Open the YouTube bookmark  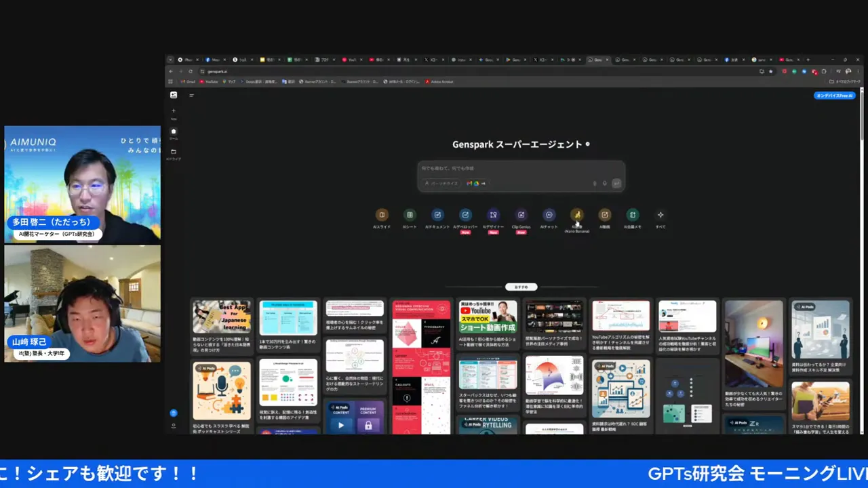(x=209, y=81)
